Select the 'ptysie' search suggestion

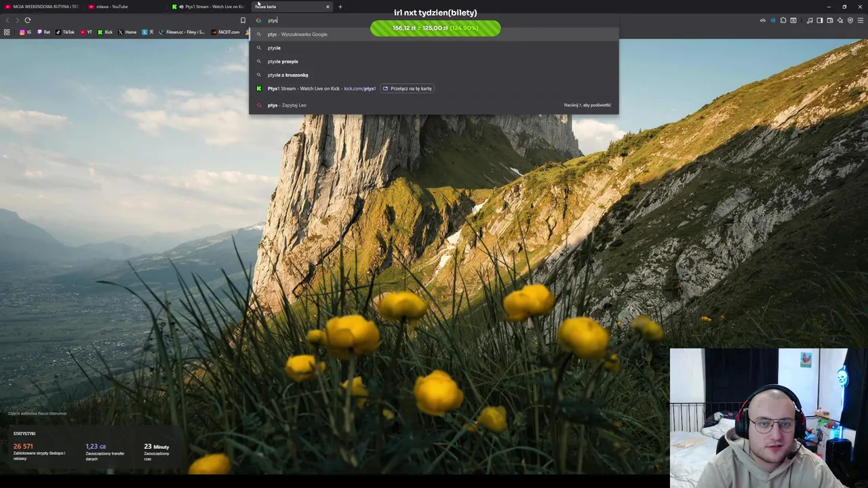(434, 47)
